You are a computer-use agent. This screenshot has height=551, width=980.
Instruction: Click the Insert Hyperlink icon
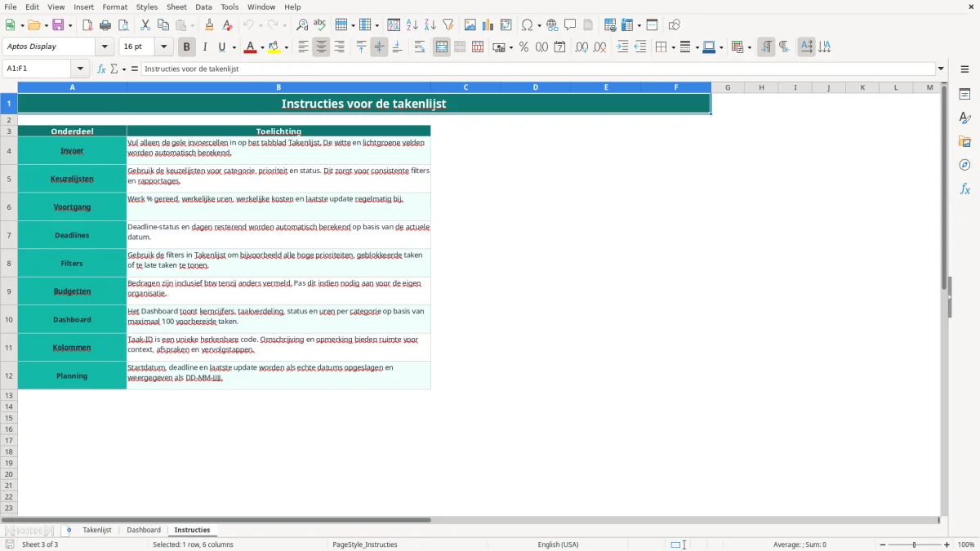point(552,24)
